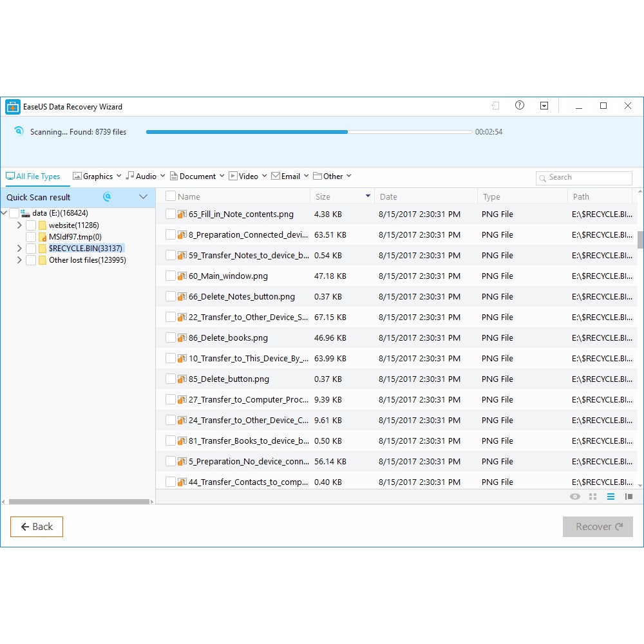Image resolution: width=644 pixels, height=644 pixels.
Task: Open the help question mark icon
Action: coord(519,106)
